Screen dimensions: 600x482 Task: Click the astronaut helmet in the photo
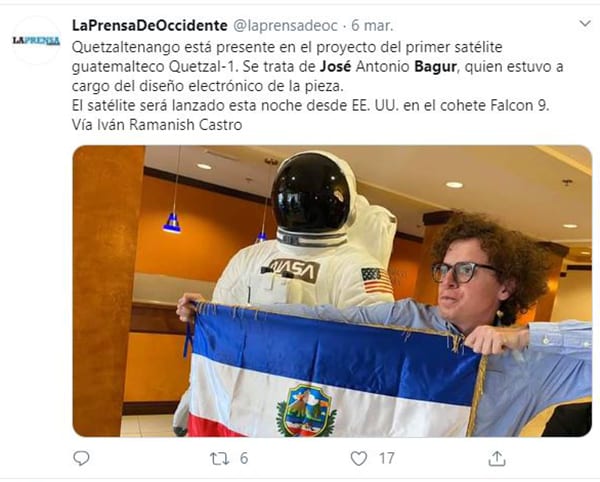coord(311,192)
